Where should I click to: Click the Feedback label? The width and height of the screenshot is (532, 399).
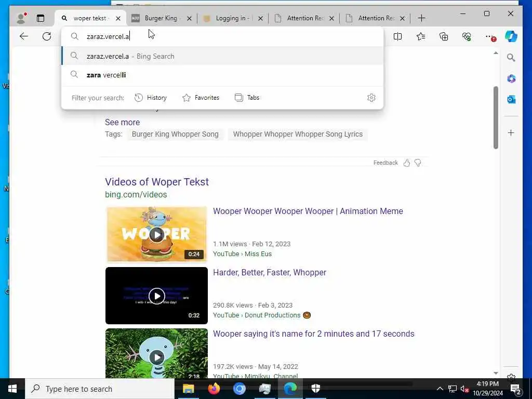385,163
